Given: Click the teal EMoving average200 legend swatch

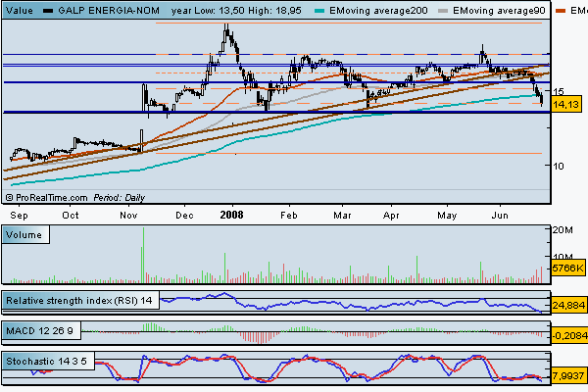Looking at the screenshot, I should point(319,11).
